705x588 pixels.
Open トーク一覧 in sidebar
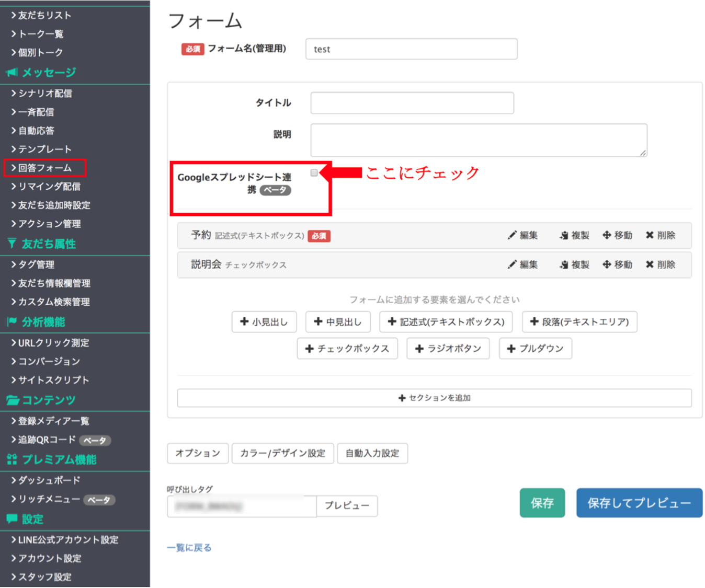click(x=41, y=34)
